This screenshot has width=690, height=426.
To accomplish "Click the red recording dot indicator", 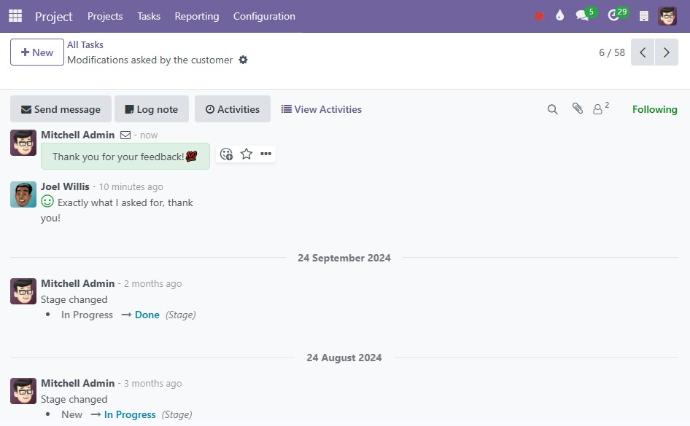I will [539, 16].
